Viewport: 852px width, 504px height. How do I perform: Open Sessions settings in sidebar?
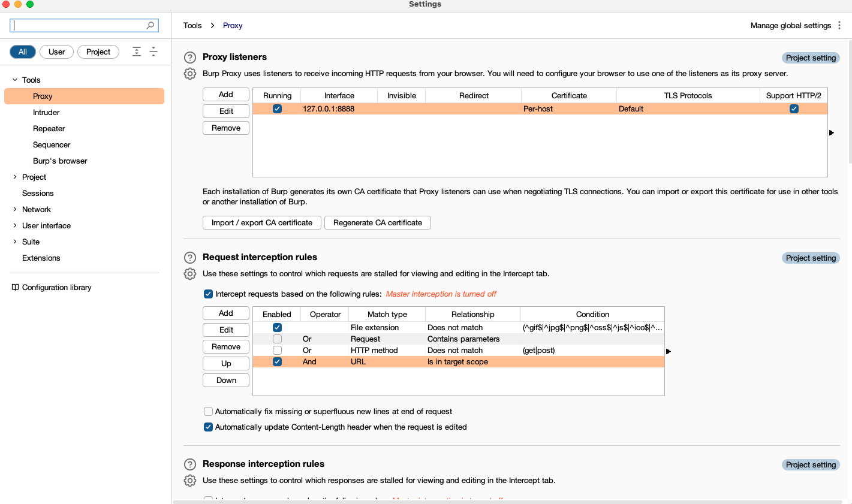tap(38, 193)
